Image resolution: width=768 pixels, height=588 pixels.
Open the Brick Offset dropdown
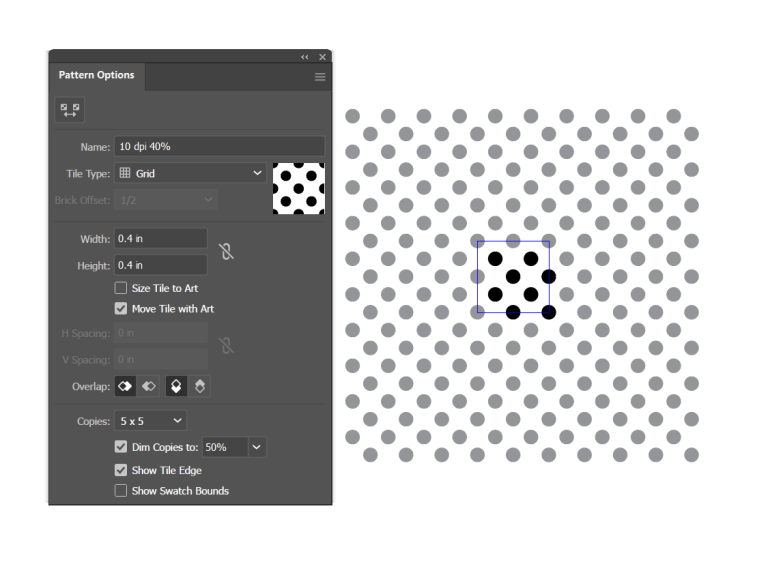[x=166, y=200]
